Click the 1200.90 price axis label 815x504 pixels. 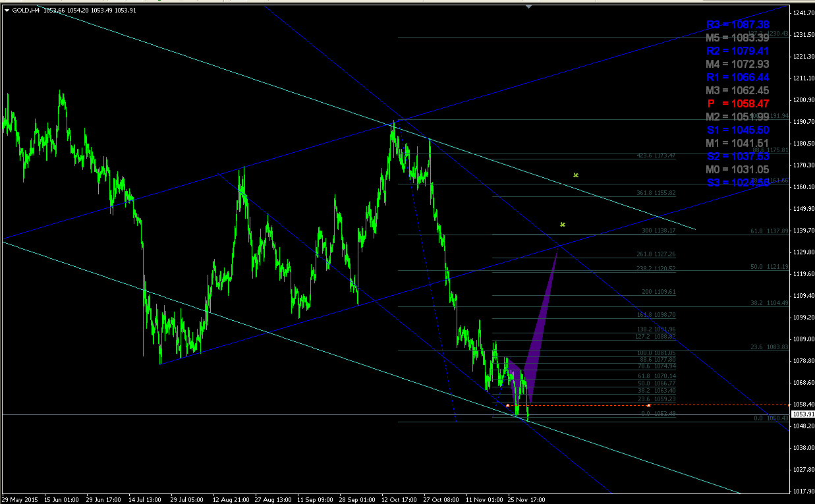802,100
